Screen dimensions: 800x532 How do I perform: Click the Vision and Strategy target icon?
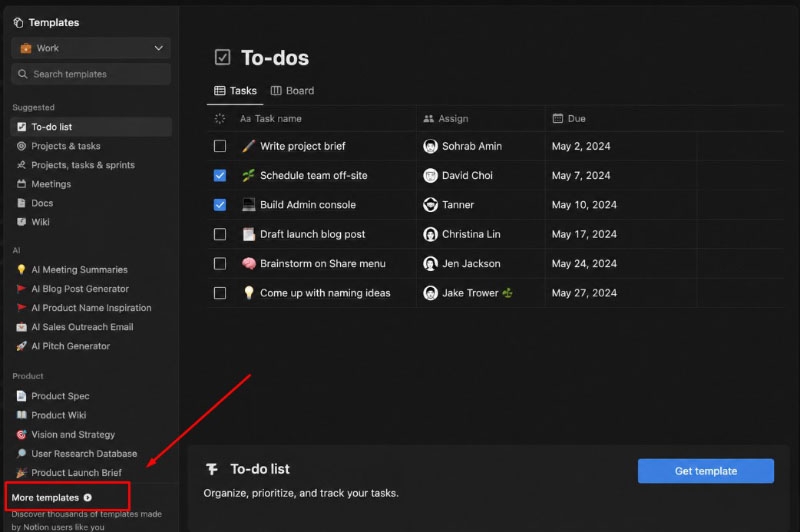point(21,435)
